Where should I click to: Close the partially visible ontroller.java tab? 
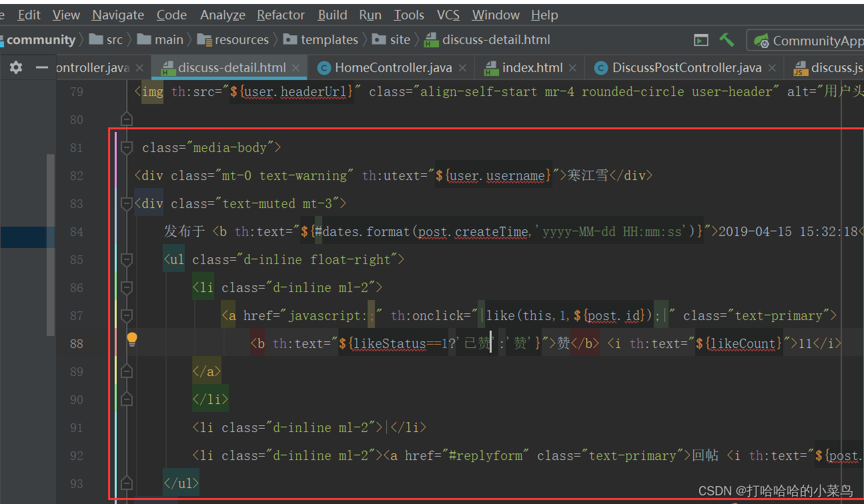point(139,67)
